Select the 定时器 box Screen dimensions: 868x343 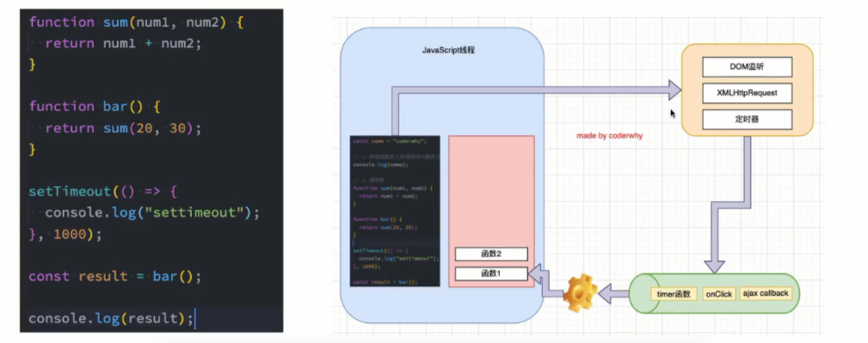pos(747,119)
